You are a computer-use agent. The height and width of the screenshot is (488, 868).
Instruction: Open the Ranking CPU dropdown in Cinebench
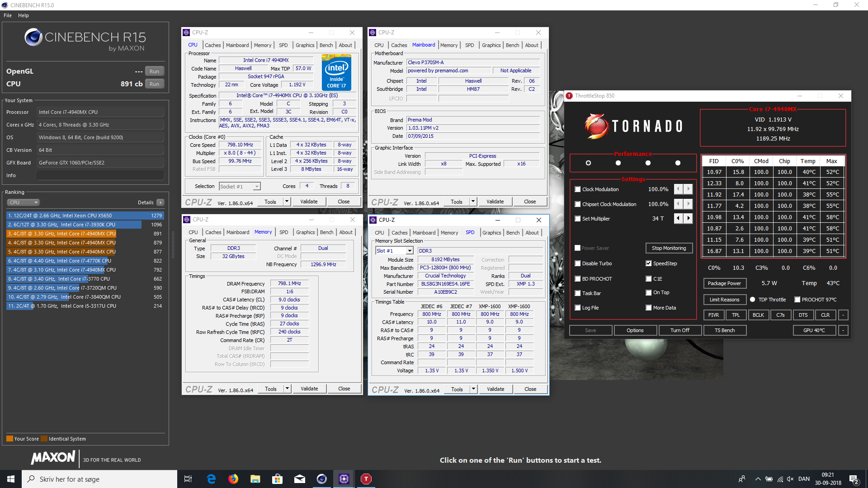[24, 202]
